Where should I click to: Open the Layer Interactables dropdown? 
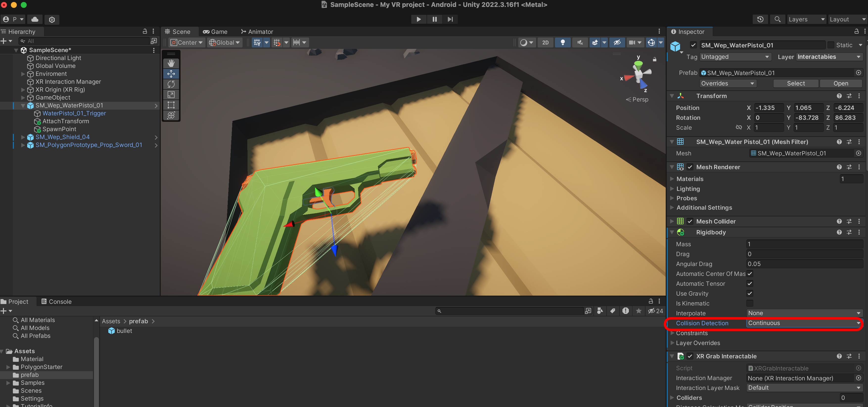(829, 57)
